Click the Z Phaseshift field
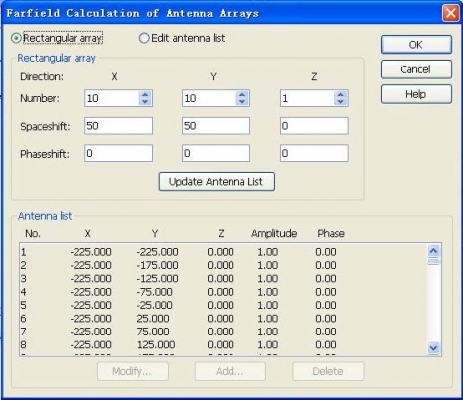The width and height of the screenshot is (463, 400). tap(314, 153)
